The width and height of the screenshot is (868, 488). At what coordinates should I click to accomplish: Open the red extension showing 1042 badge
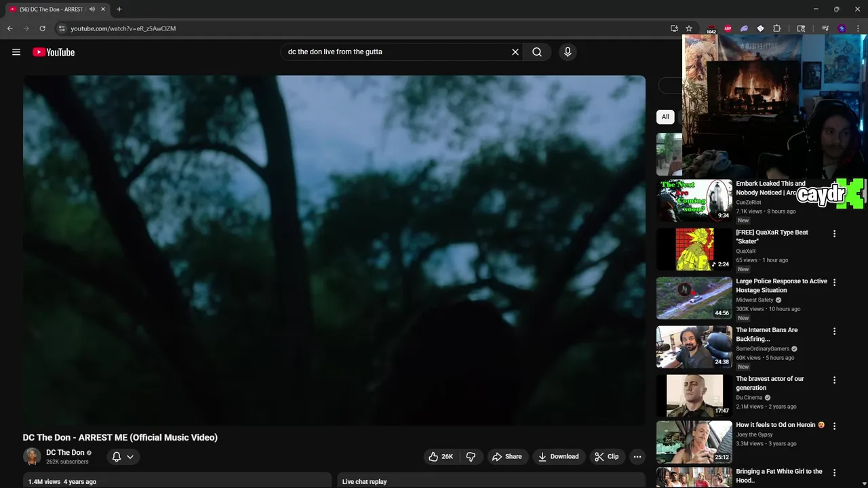click(x=711, y=28)
